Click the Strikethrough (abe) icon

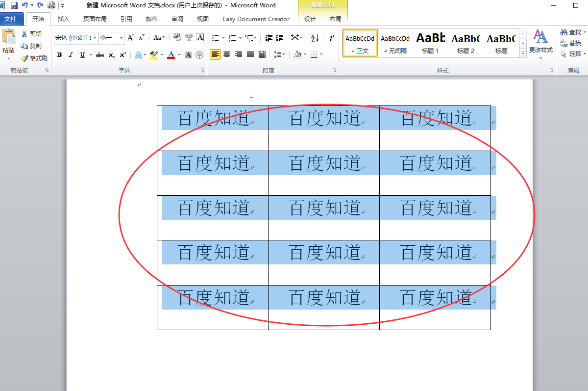pos(99,55)
